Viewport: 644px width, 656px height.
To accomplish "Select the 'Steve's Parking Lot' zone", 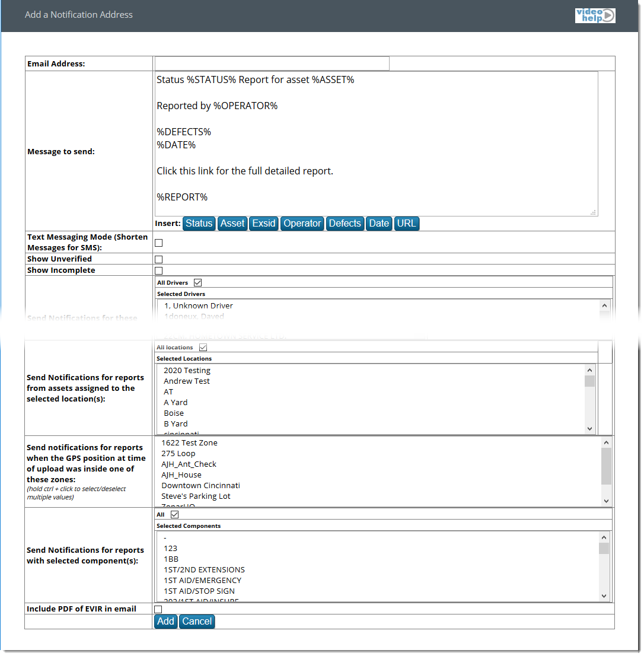I will [196, 496].
